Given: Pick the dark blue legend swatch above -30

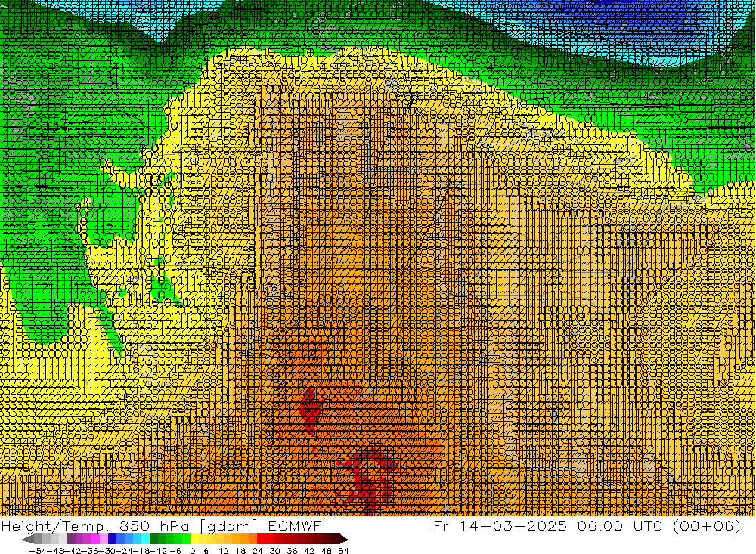Looking at the screenshot, I should click(x=112, y=539).
